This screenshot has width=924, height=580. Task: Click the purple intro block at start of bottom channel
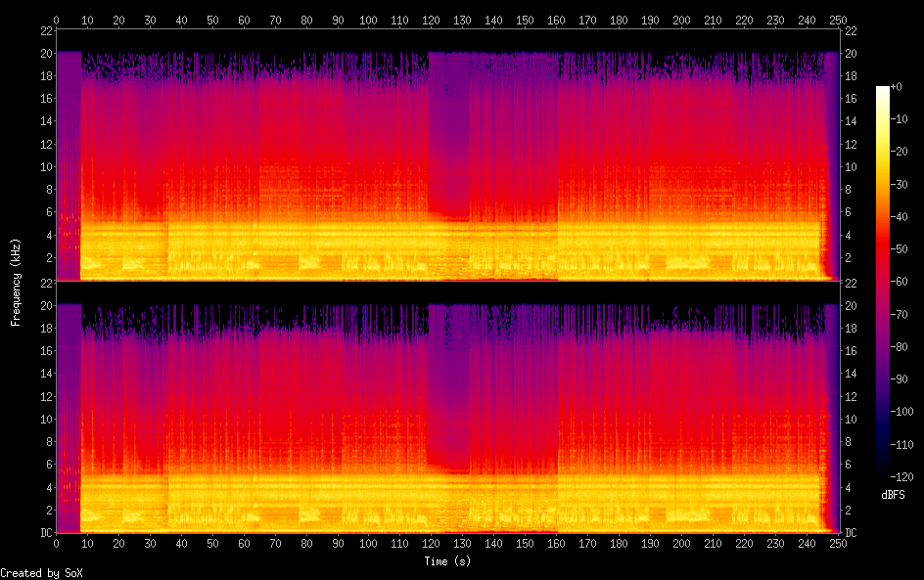pyautogui.click(x=68, y=411)
